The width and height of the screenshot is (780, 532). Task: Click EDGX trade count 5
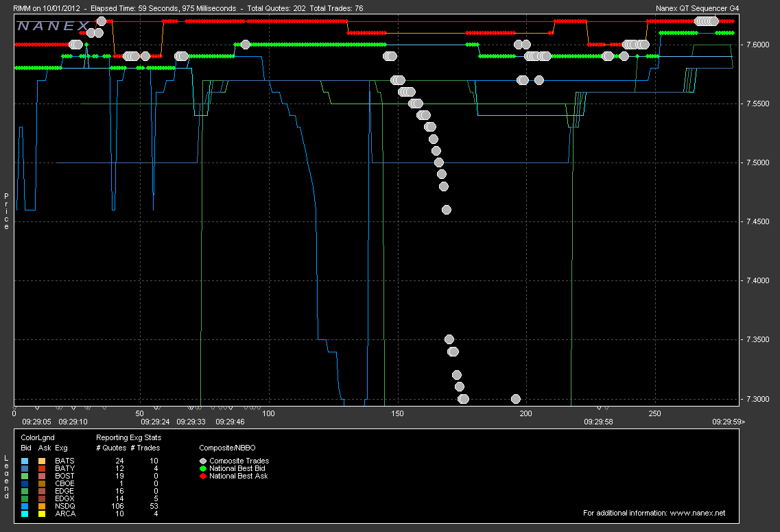pyautogui.click(x=156, y=498)
